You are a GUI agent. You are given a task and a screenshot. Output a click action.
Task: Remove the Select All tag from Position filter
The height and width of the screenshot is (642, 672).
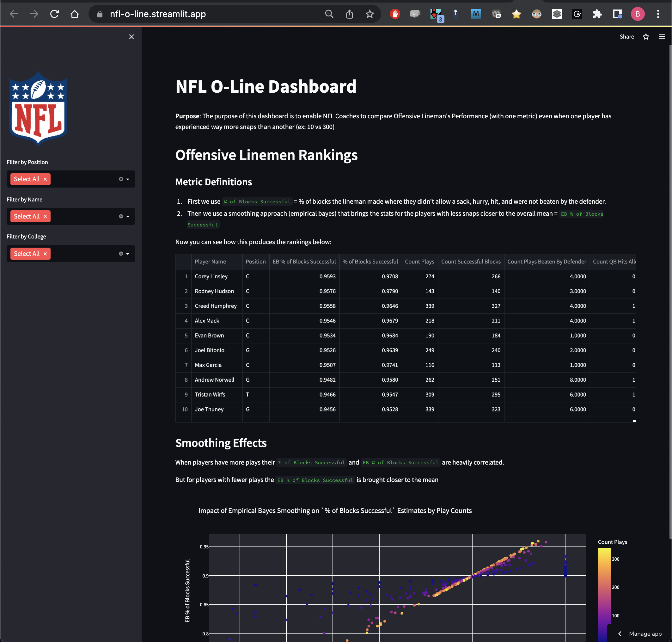(x=45, y=179)
